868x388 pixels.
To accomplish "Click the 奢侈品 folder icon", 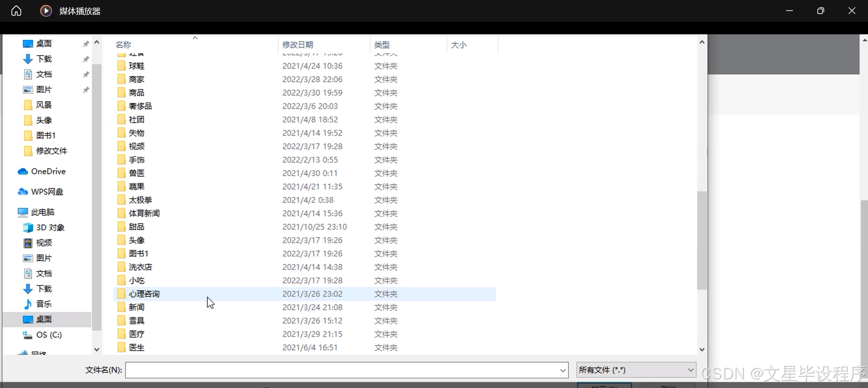I will (121, 106).
